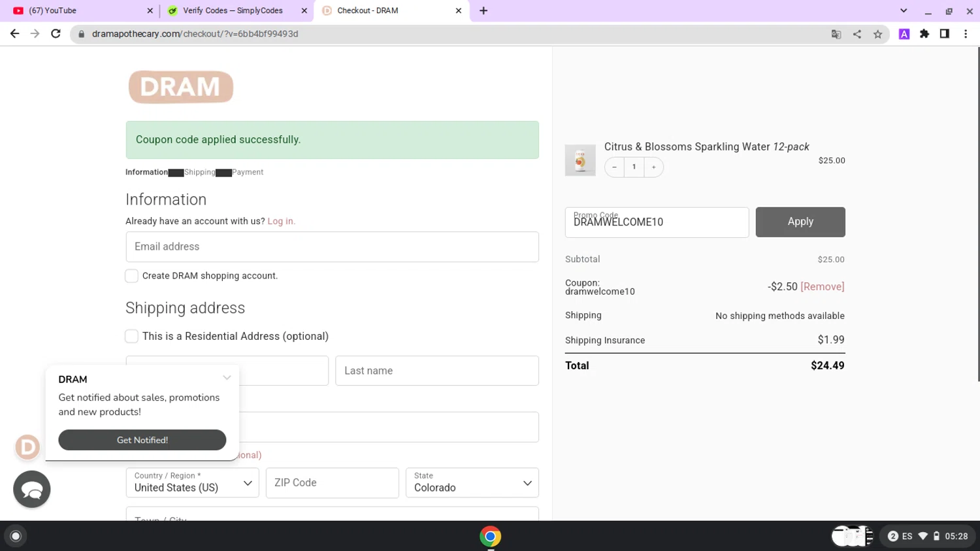Open the clock showing 05:28

tap(956, 537)
